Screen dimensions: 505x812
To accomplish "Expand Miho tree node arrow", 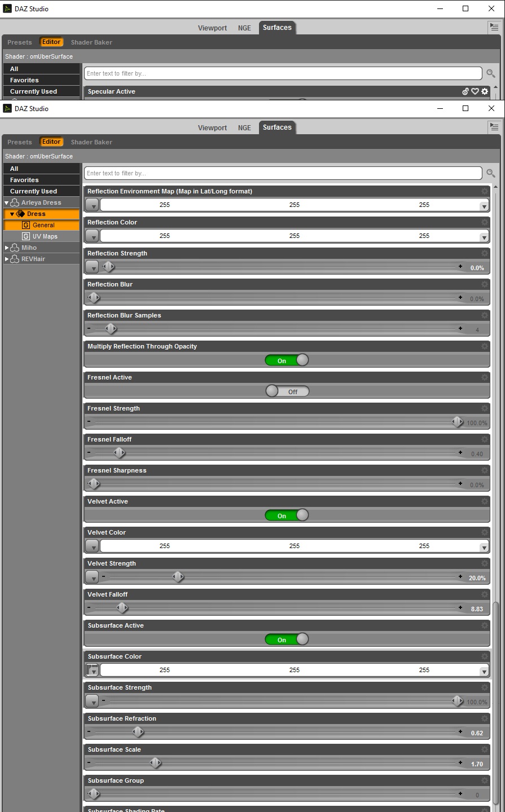I will (7, 248).
